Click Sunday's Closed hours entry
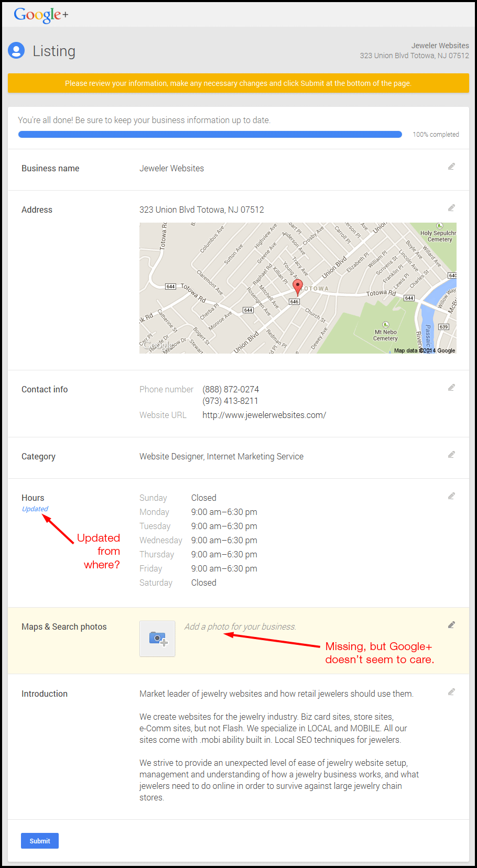 (x=204, y=498)
